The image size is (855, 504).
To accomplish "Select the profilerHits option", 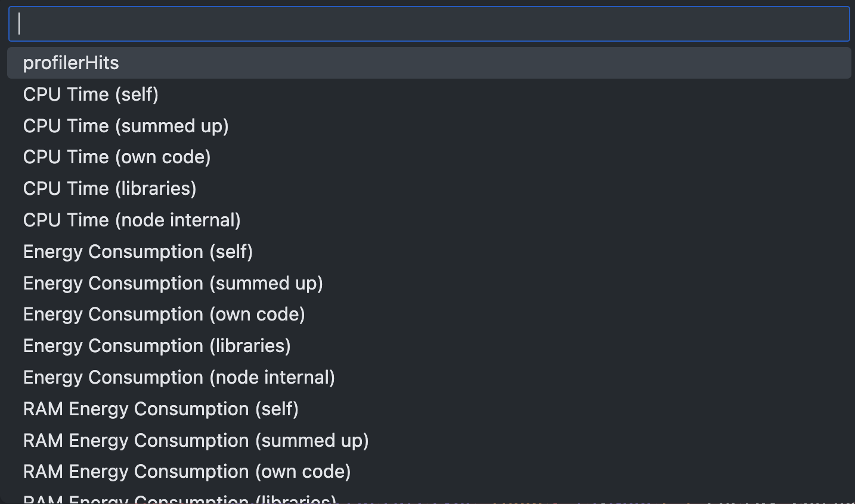I will click(71, 63).
